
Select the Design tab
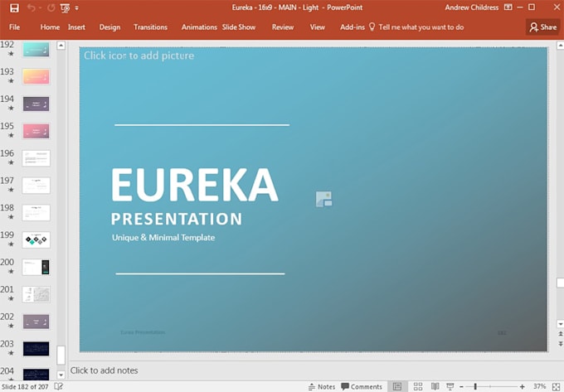tap(109, 27)
